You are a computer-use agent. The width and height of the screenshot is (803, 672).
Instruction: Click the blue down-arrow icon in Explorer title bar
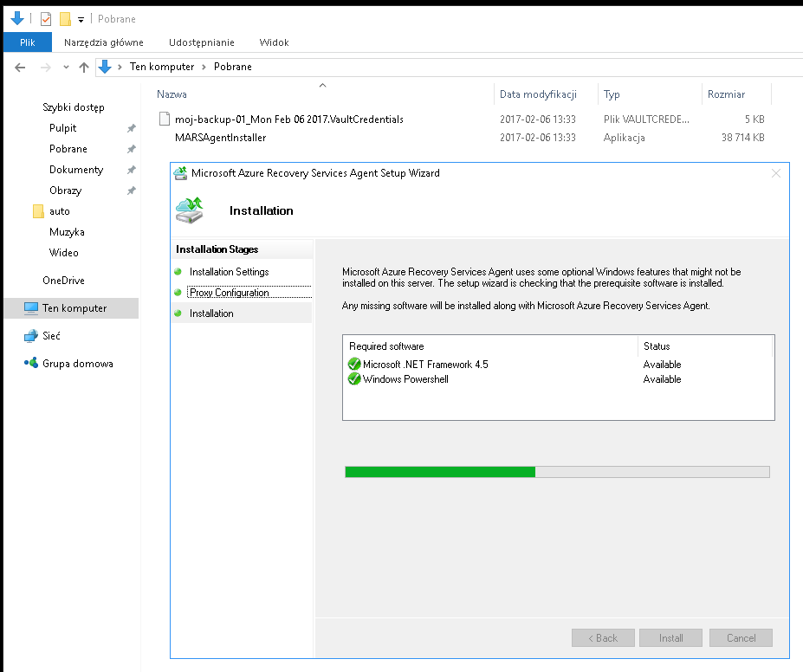[17, 18]
